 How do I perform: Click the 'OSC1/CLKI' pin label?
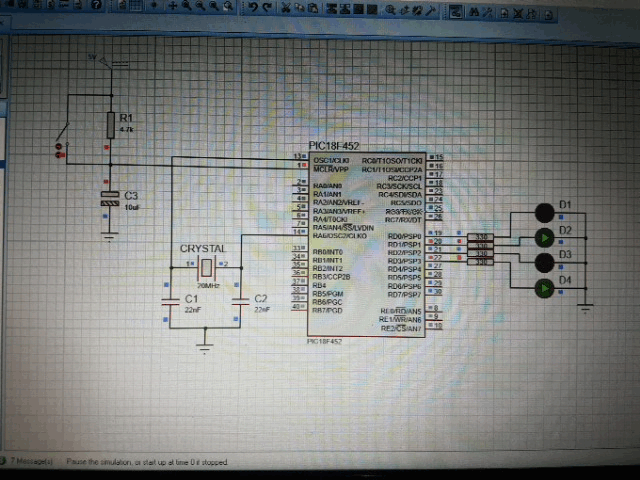pyautogui.click(x=331, y=160)
